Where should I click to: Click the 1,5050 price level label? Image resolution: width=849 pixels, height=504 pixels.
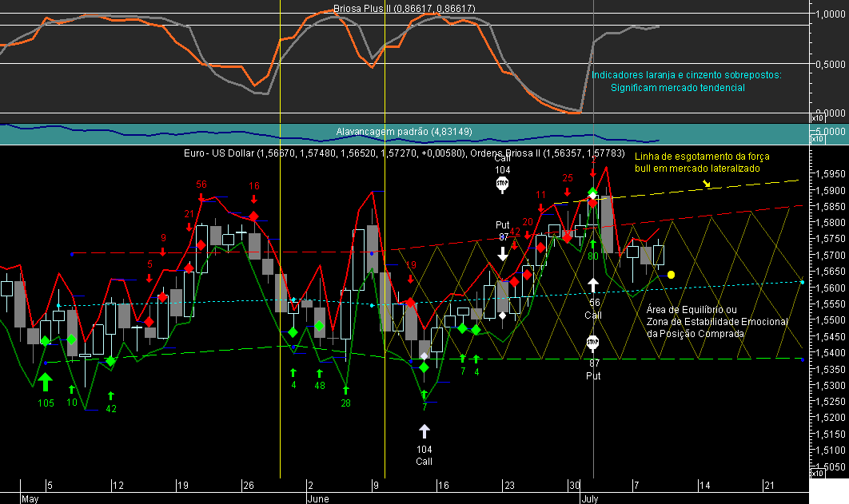coord(830,466)
